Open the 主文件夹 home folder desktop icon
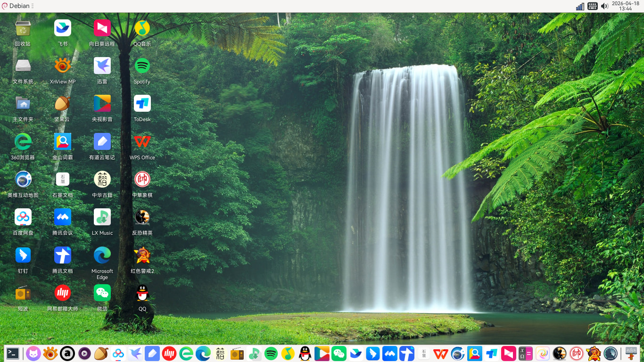The width and height of the screenshot is (644, 362). tap(23, 104)
